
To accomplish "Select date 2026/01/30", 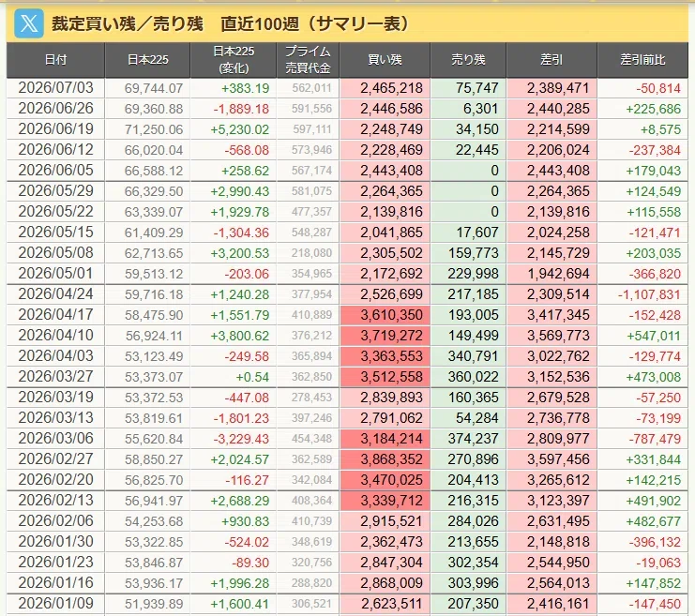I will coord(56,542).
